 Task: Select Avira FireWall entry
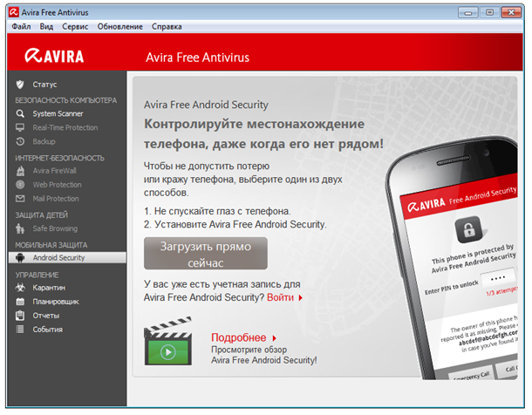pos(54,171)
